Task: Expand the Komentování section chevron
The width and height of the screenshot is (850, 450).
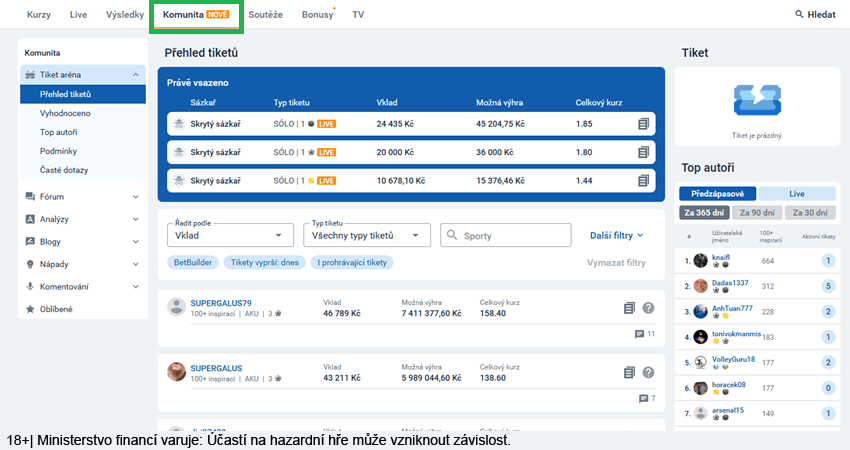Action: tap(136, 287)
